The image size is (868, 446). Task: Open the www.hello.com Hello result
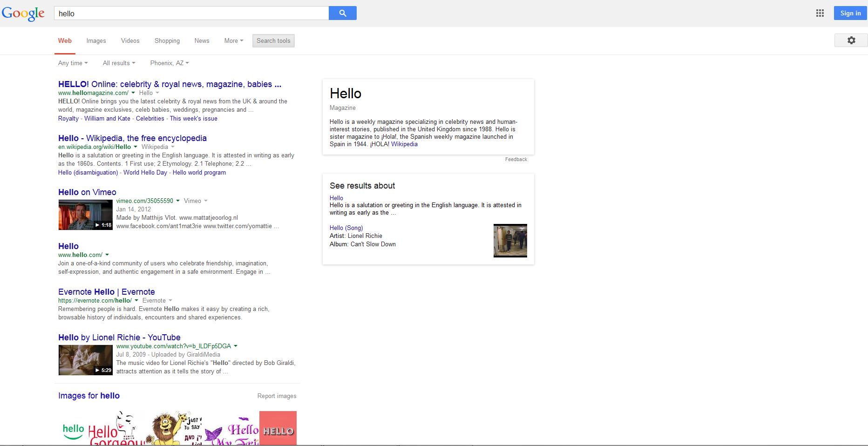tap(68, 246)
